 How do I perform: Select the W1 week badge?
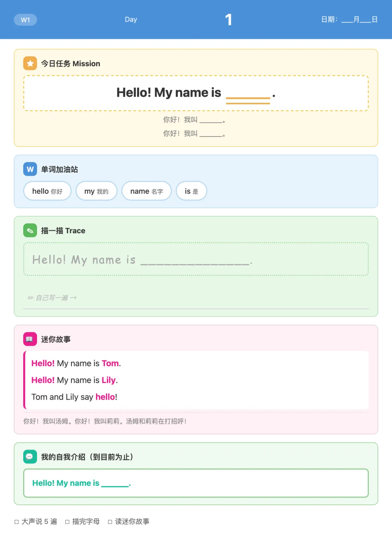pos(25,20)
